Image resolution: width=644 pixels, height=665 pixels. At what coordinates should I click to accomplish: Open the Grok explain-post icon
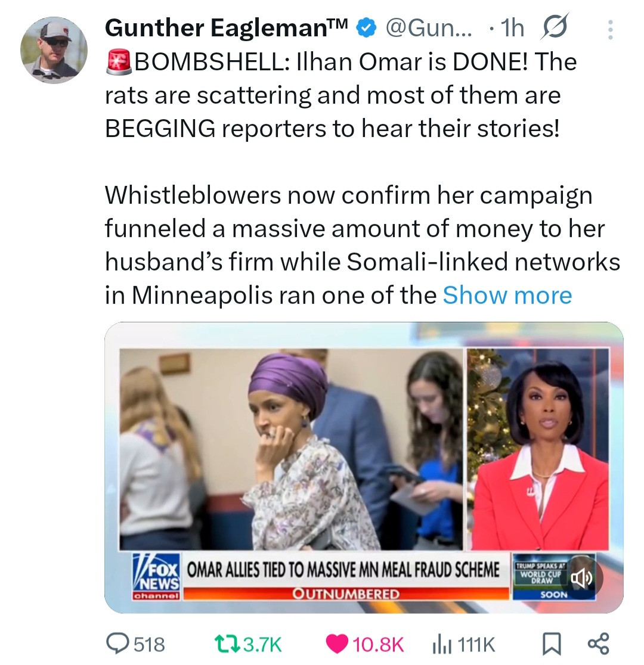point(554,27)
